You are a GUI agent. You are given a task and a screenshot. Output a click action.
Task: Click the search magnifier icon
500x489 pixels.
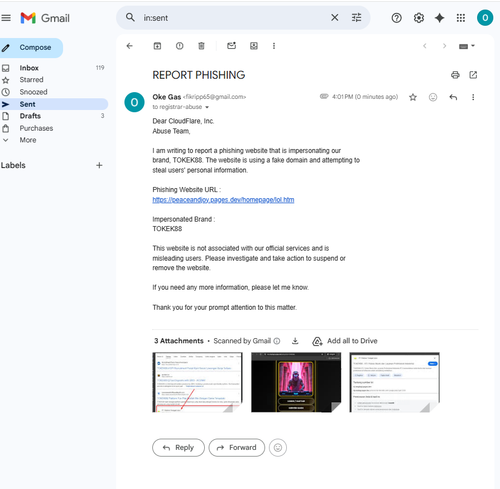[x=130, y=18]
